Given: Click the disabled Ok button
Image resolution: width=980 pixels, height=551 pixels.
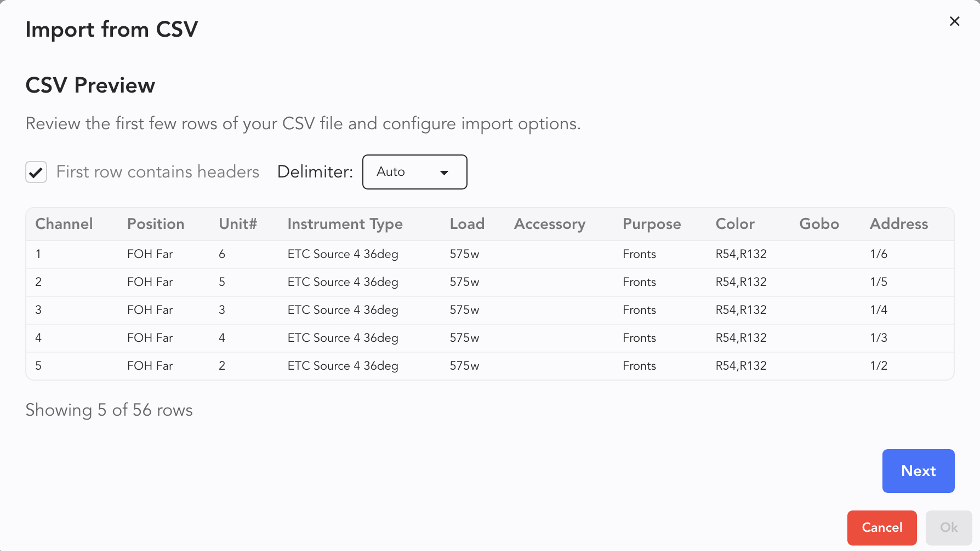Looking at the screenshot, I should pyautogui.click(x=948, y=527).
